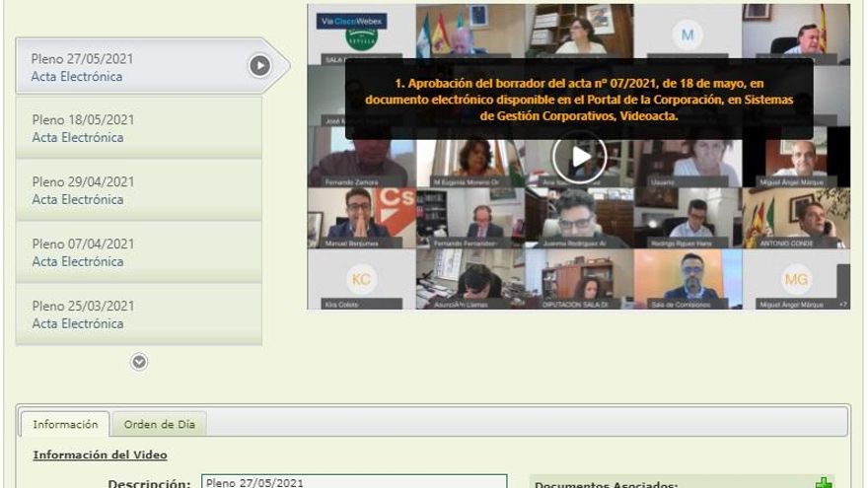This screenshot has width=868, height=488.
Task: Click the Via Cisco Webex badge
Action: 351,21
